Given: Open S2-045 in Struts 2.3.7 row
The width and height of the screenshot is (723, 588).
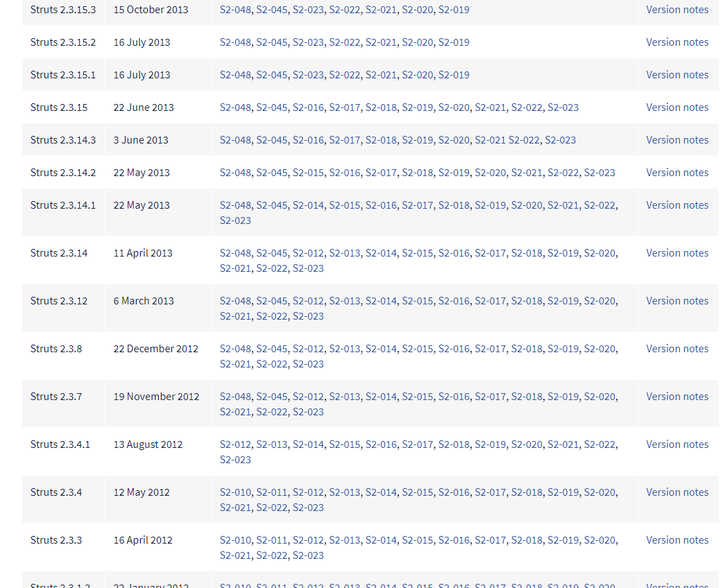Looking at the screenshot, I should 272,397.
